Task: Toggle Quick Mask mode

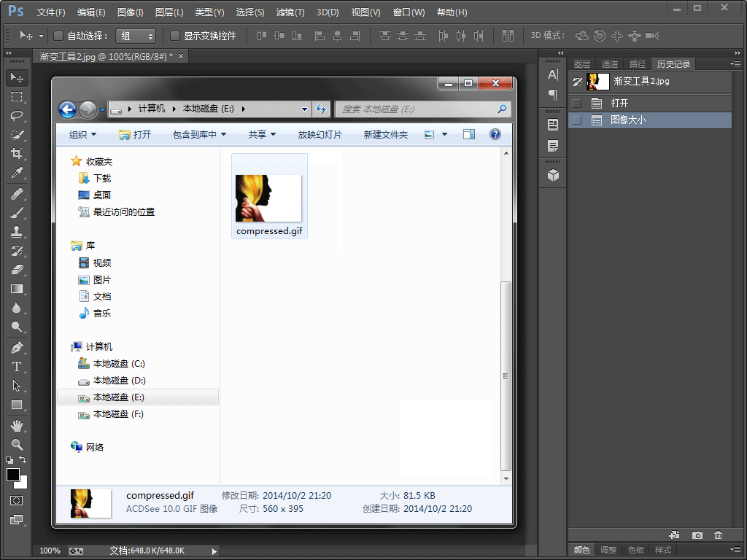Action: (x=16, y=500)
